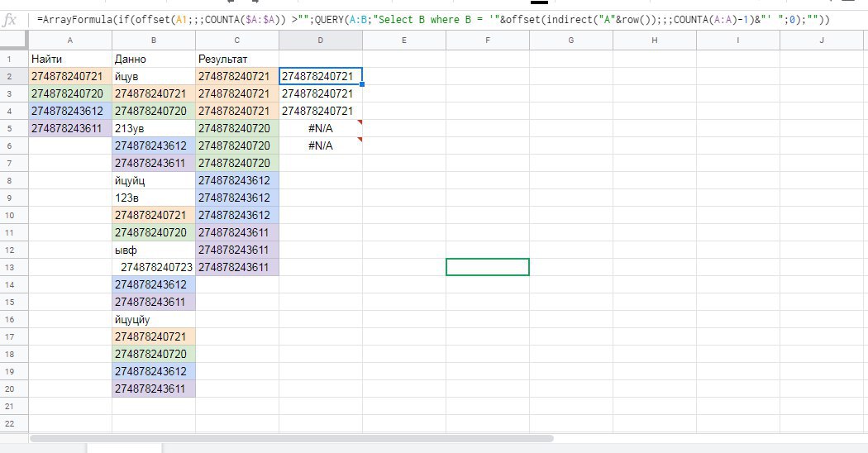Select cell A4 with 274878243612
This screenshot has height=453, width=868.
70,111
